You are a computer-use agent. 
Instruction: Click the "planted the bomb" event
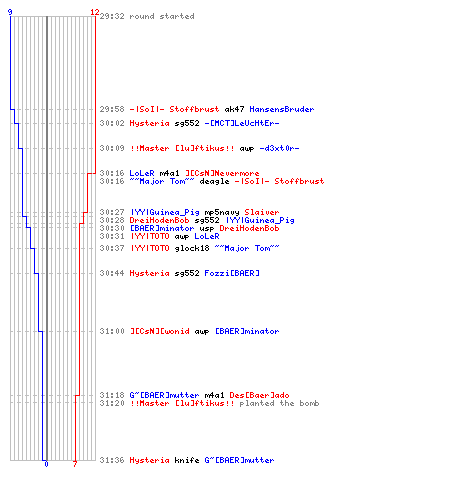(x=279, y=403)
